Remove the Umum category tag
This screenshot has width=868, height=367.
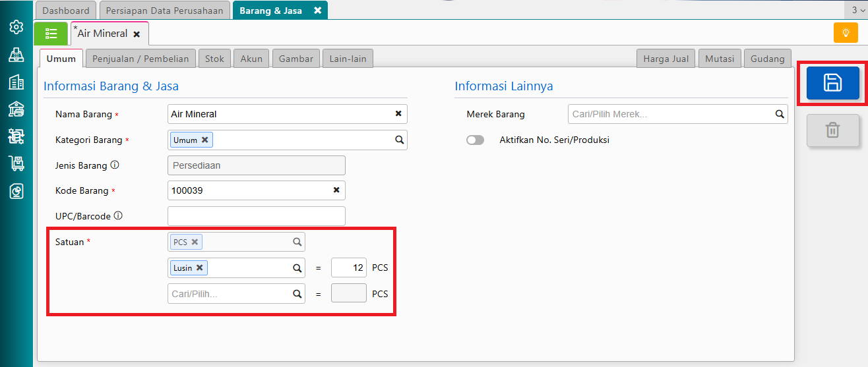point(205,140)
